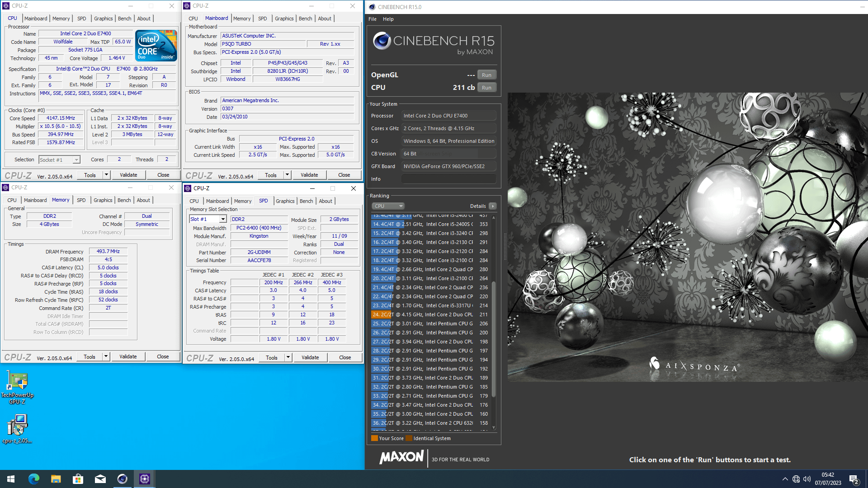Run the OpenGL benchmark in Cinebench
Viewport: 868px width, 488px height.
click(x=486, y=75)
